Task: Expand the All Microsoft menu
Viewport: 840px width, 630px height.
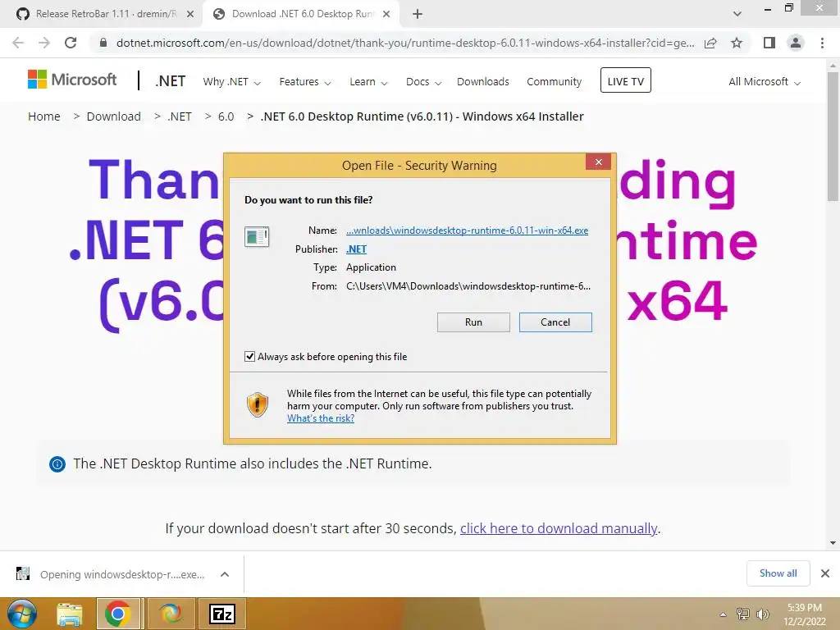Action: click(x=764, y=82)
